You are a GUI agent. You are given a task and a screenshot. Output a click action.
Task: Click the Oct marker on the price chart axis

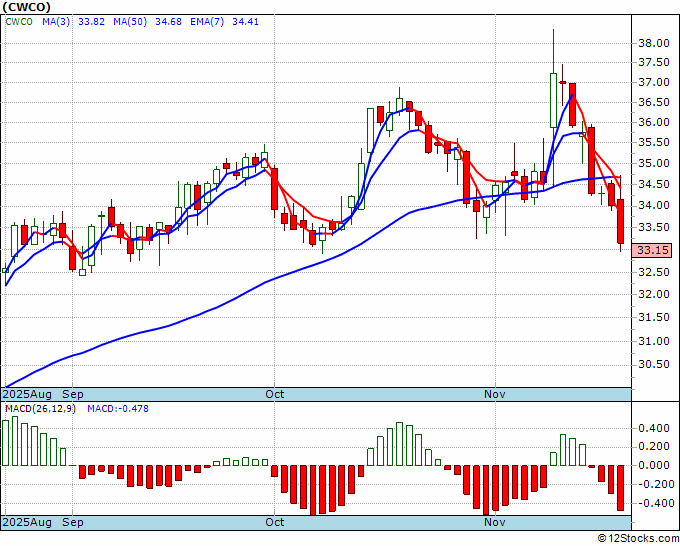point(275,394)
